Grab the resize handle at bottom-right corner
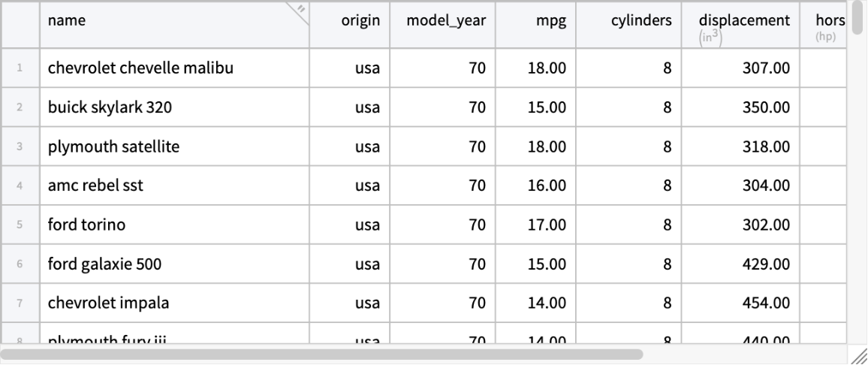This screenshot has height=365, width=868. click(x=859, y=356)
